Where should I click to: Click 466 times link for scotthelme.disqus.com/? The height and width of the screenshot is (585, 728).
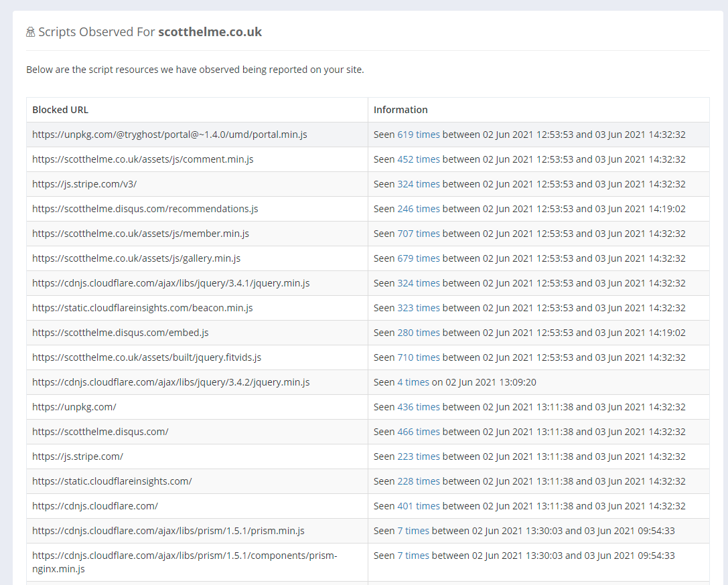[418, 432]
